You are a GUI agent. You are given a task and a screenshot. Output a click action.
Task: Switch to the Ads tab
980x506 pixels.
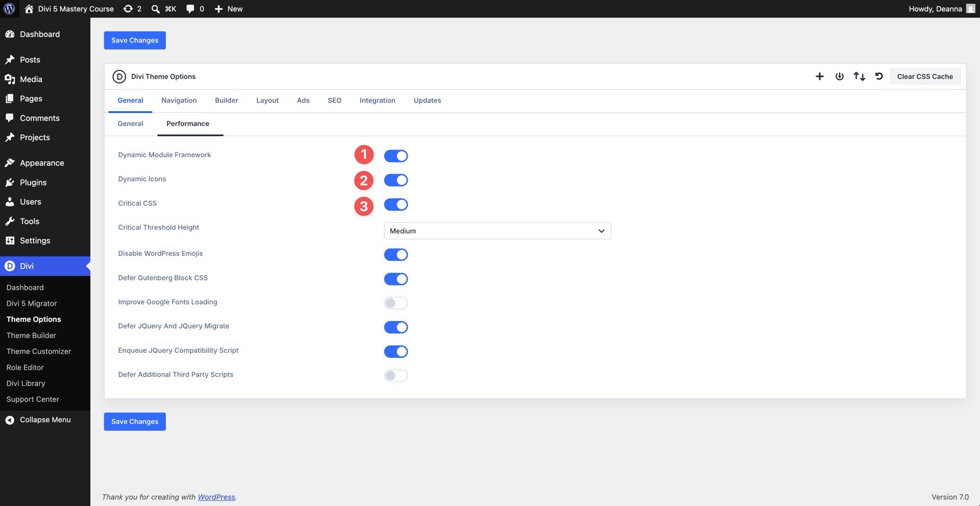[303, 100]
